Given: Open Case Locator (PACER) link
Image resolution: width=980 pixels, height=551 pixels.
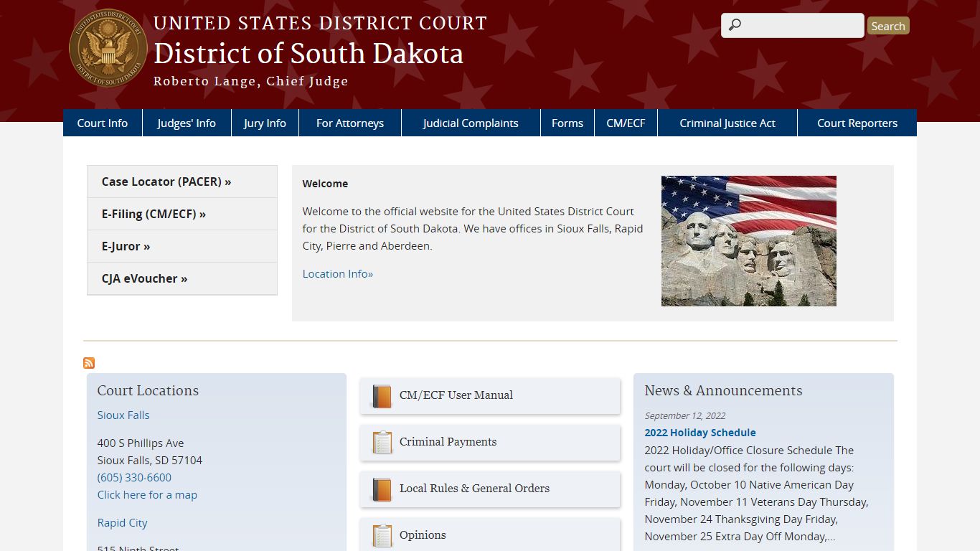Looking at the screenshot, I should (182, 182).
